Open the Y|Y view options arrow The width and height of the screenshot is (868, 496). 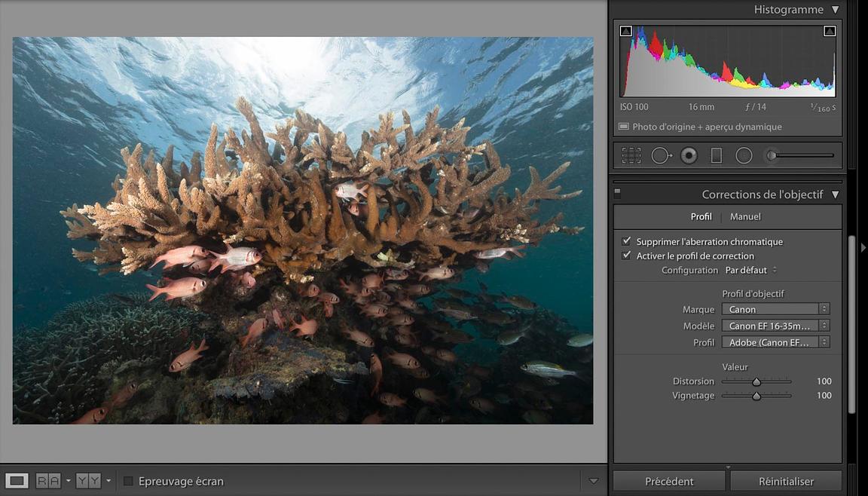pos(108,480)
